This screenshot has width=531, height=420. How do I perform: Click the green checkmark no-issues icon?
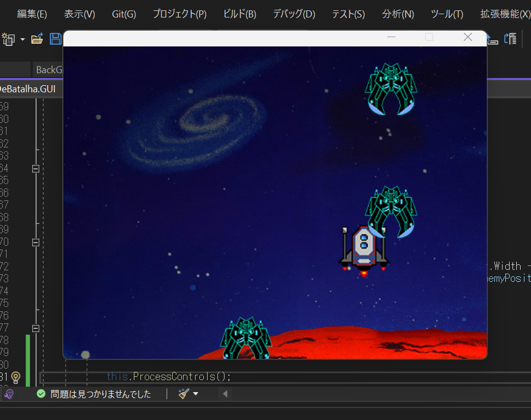pyautogui.click(x=41, y=394)
